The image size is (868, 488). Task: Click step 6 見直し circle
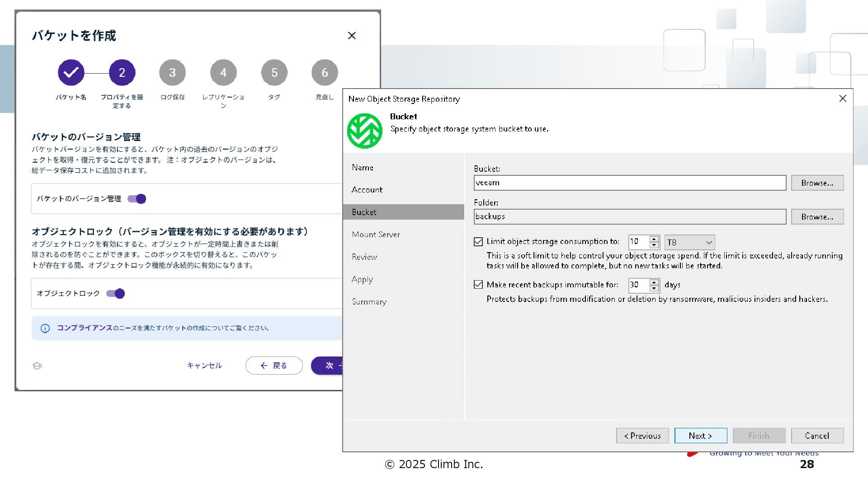(325, 72)
